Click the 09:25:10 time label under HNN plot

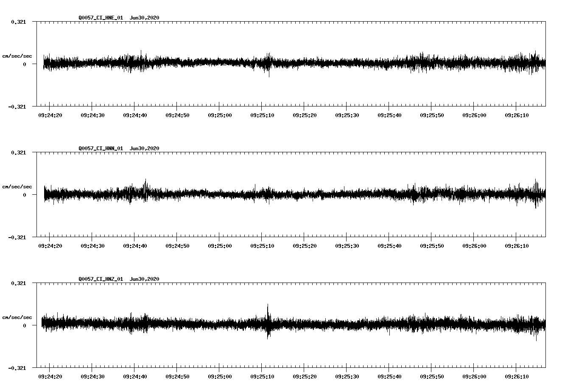point(262,246)
